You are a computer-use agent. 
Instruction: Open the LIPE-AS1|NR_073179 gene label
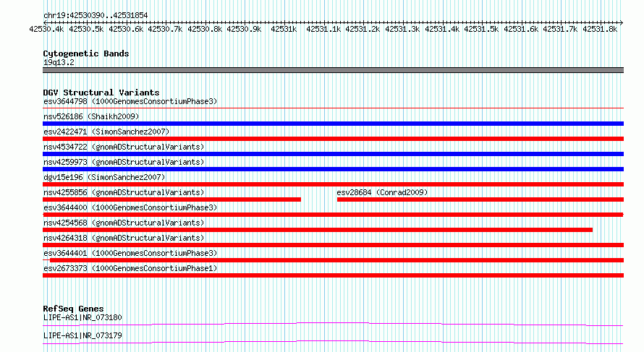[82, 335]
